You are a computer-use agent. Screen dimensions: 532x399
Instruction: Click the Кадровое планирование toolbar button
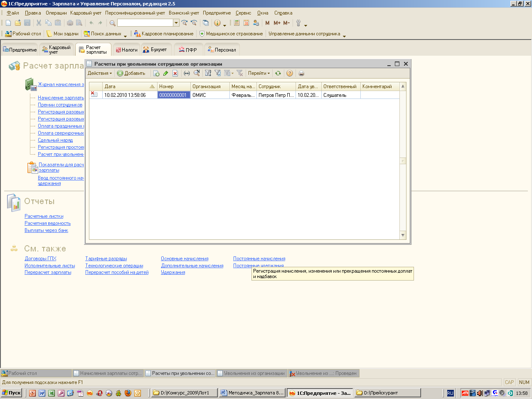pyautogui.click(x=164, y=34)
